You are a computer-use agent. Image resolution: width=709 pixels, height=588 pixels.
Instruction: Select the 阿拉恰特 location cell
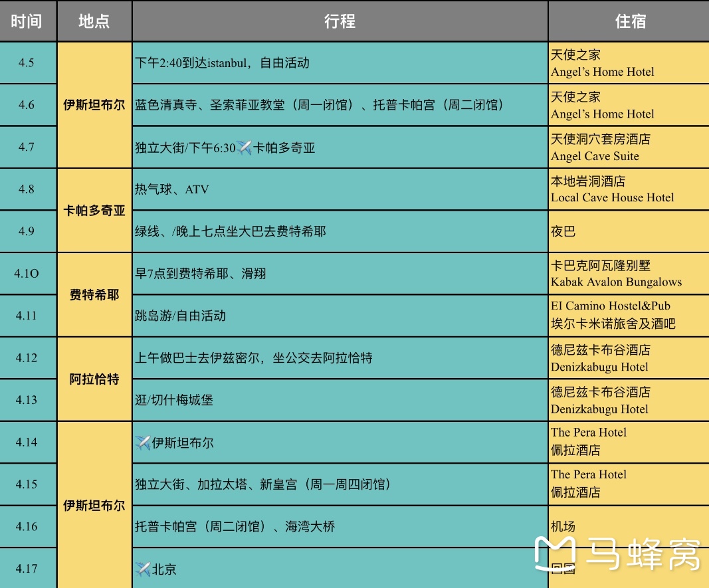pyautogui.click(x=94, y=379)
